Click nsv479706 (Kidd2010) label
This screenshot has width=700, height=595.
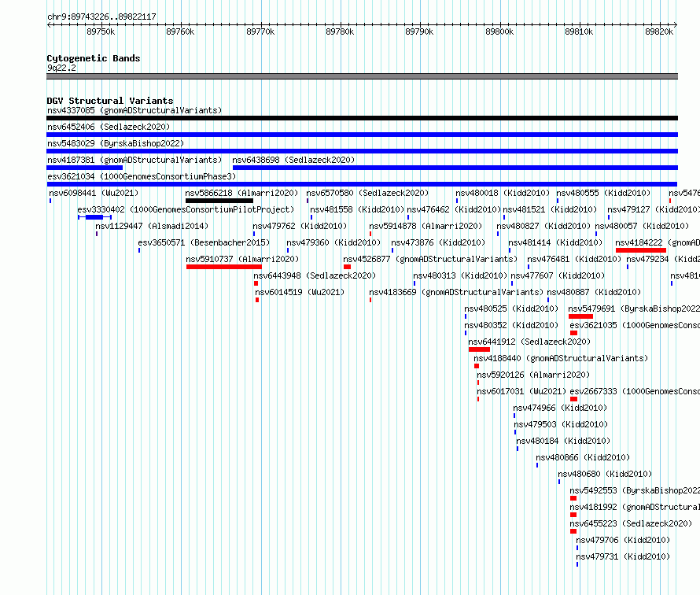623,540
